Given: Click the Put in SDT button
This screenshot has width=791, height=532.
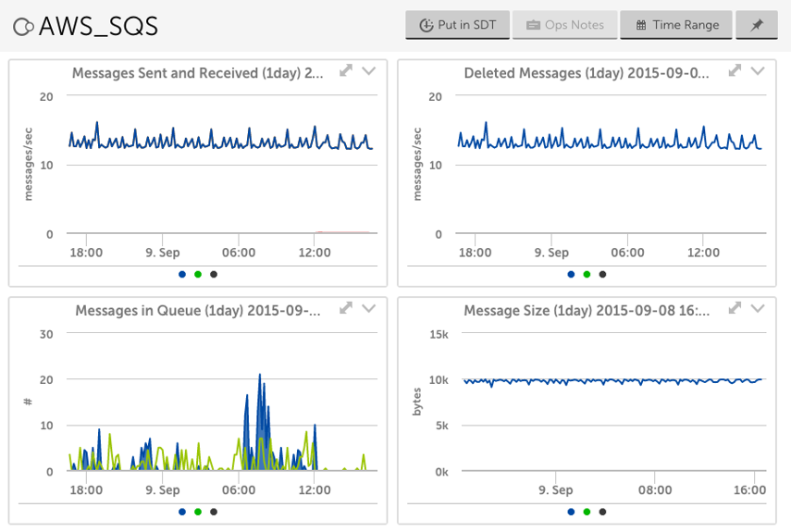Looking at the screenshot, I should pos(458,25).
